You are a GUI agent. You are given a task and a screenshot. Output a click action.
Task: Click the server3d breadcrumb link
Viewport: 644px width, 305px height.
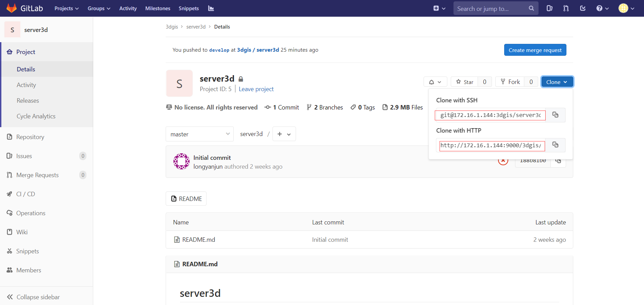tap(196, 27)
